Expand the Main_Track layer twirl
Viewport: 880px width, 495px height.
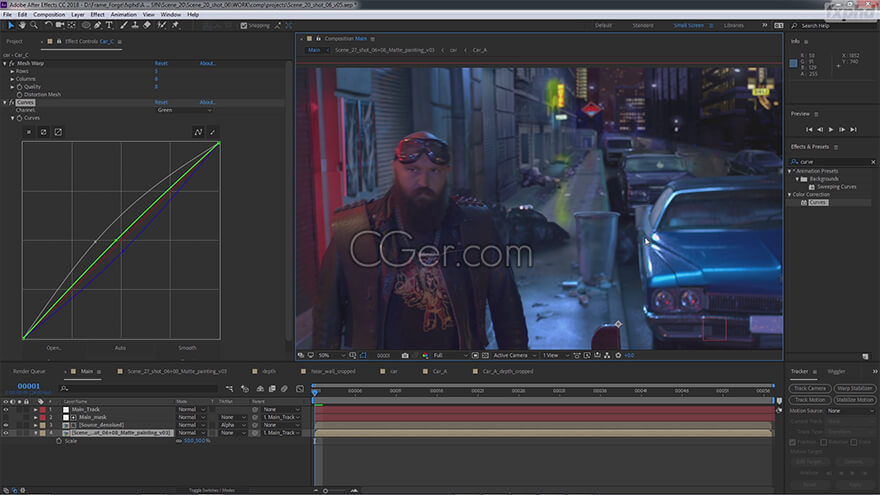(x=35, y=410)
